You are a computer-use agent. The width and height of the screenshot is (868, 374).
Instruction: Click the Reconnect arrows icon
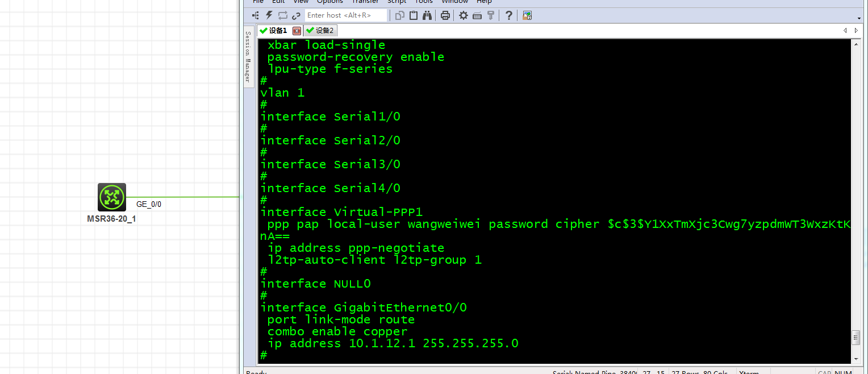tap(282, 15)
